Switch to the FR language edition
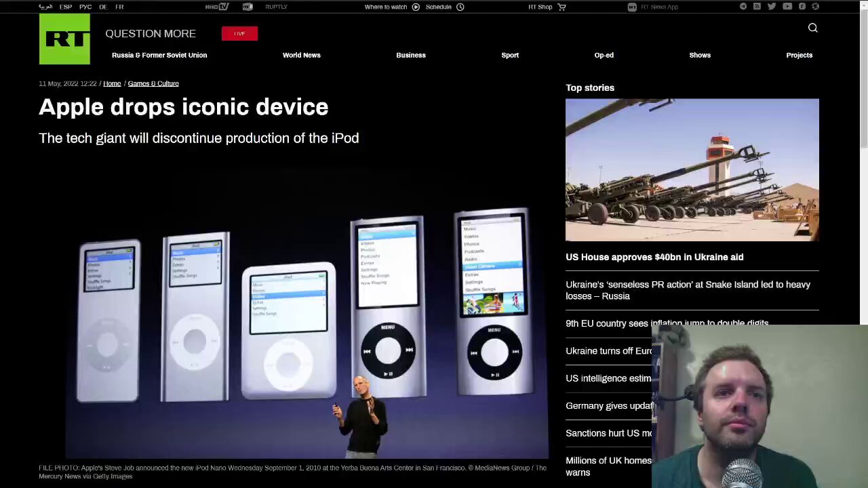This screenshot has height=488, width=868. click(119, 7)
